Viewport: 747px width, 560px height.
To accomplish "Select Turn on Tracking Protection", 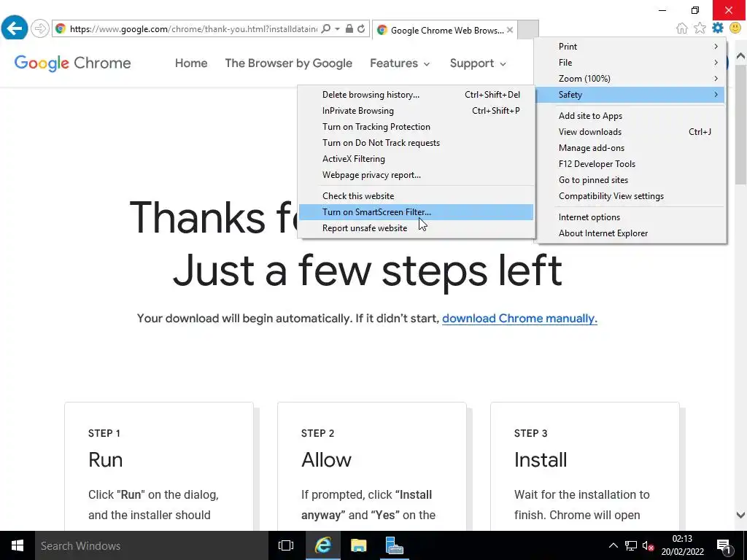I will click(x=416, y=127).
